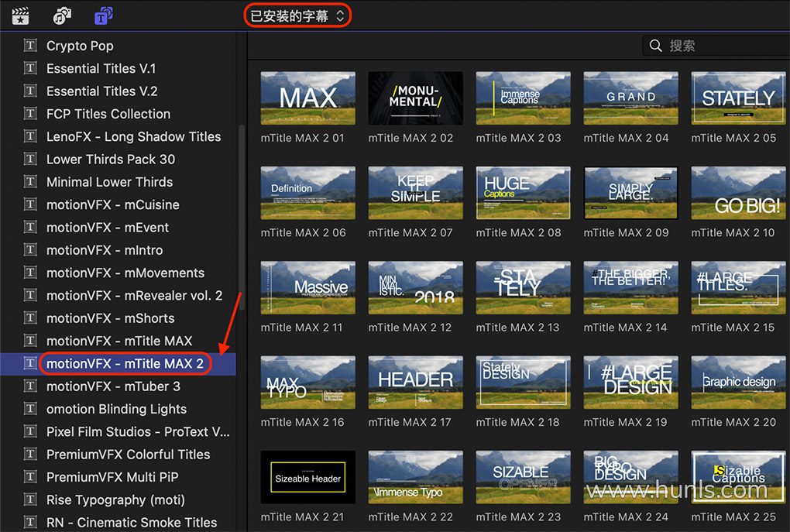Screen dimensions: 790x532
Task: Select the mTitle MAX 2 14 thumbnail
Action: (630, 287)
